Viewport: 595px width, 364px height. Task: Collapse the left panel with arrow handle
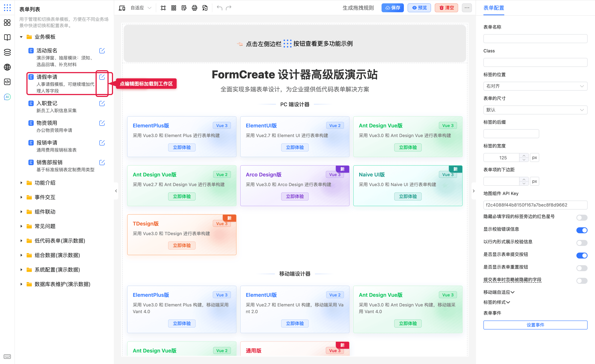tap(116, 191)
